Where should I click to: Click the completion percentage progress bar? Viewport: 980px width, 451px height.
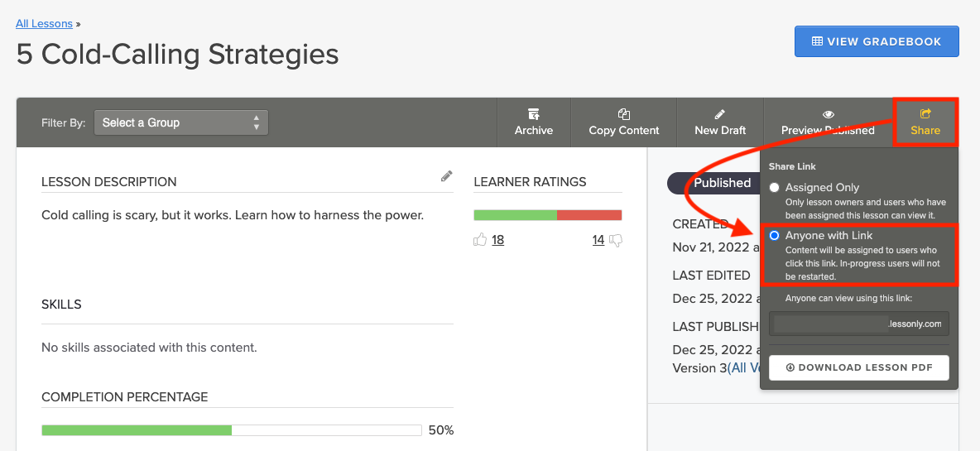tap(231, 430)
